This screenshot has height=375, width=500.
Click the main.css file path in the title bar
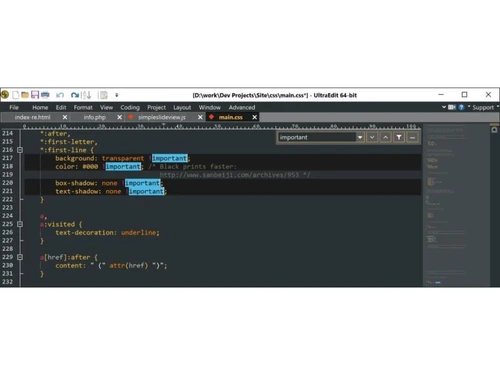coord(250,95)
